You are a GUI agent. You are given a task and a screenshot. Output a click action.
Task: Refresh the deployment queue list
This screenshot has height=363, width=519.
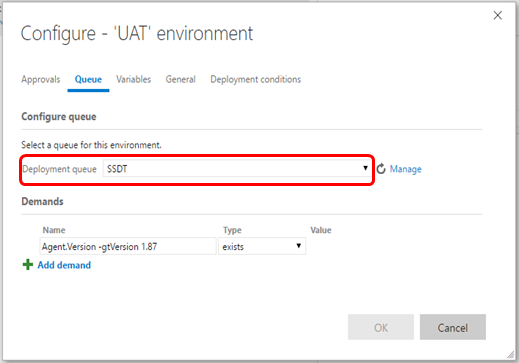381,169
